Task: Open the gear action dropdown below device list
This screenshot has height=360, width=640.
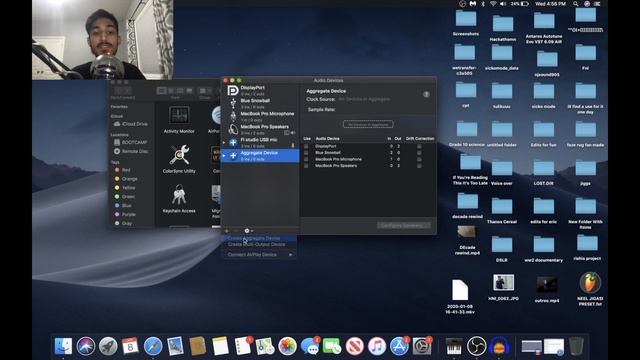Action: click(248, 231)
